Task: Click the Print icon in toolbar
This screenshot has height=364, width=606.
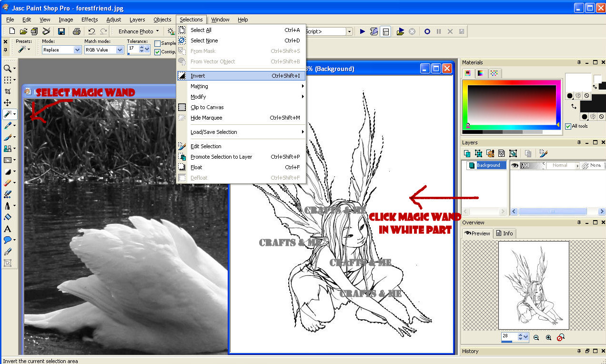Action: (76, 31)
